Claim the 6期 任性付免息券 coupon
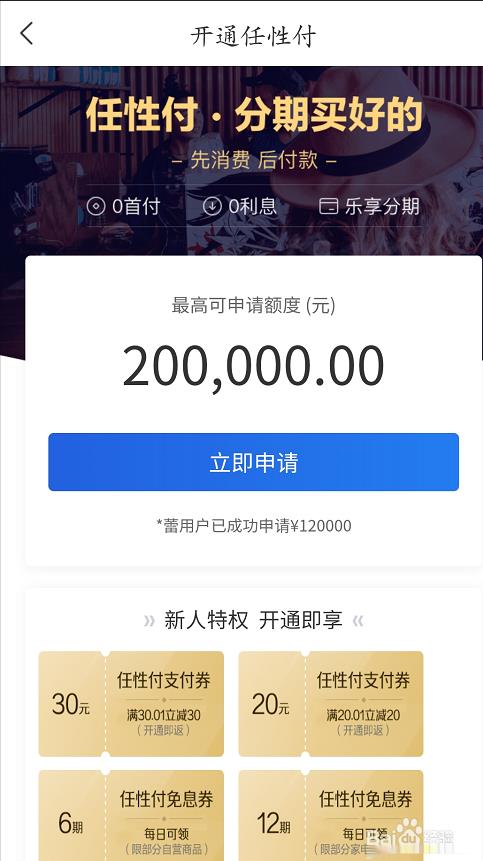 pyautogui.click(x=131, y=815)
